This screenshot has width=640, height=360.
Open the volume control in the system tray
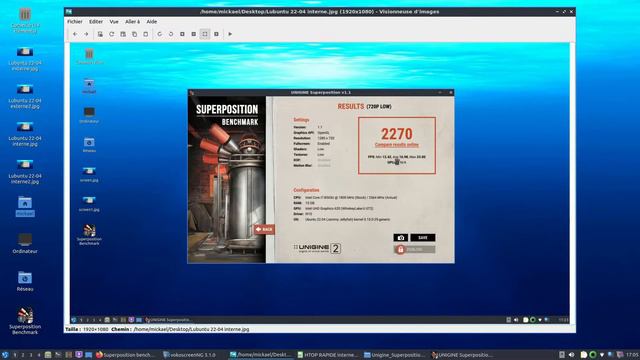click(571, 355)
